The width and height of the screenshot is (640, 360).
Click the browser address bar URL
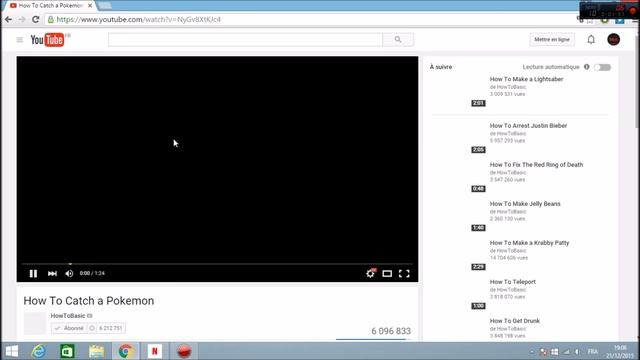click(x=139, y=20)
